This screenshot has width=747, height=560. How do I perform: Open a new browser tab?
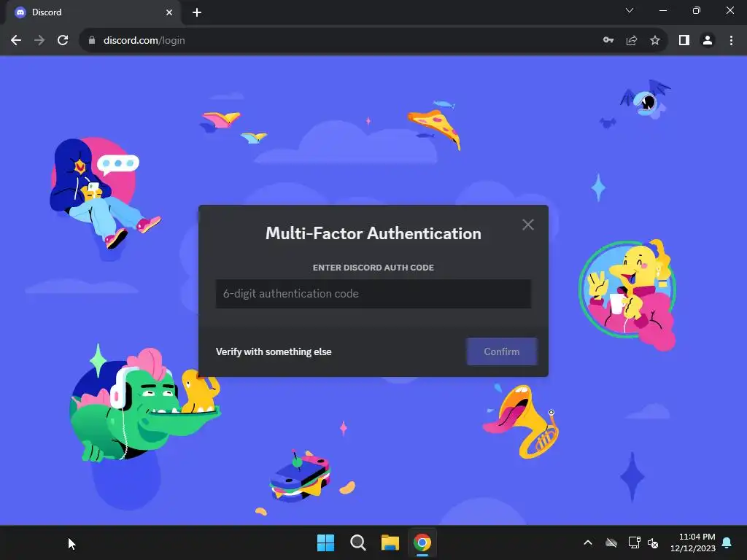(x=197, y=12)
